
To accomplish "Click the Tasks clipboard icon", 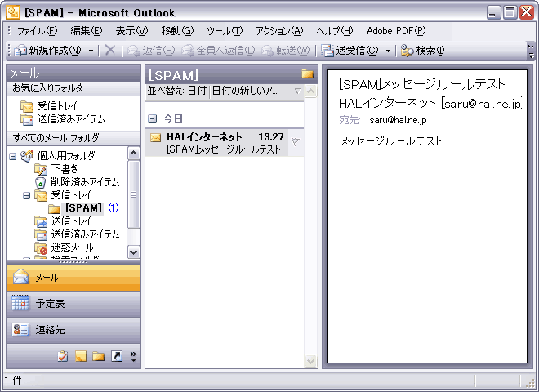I will (63, 356).
